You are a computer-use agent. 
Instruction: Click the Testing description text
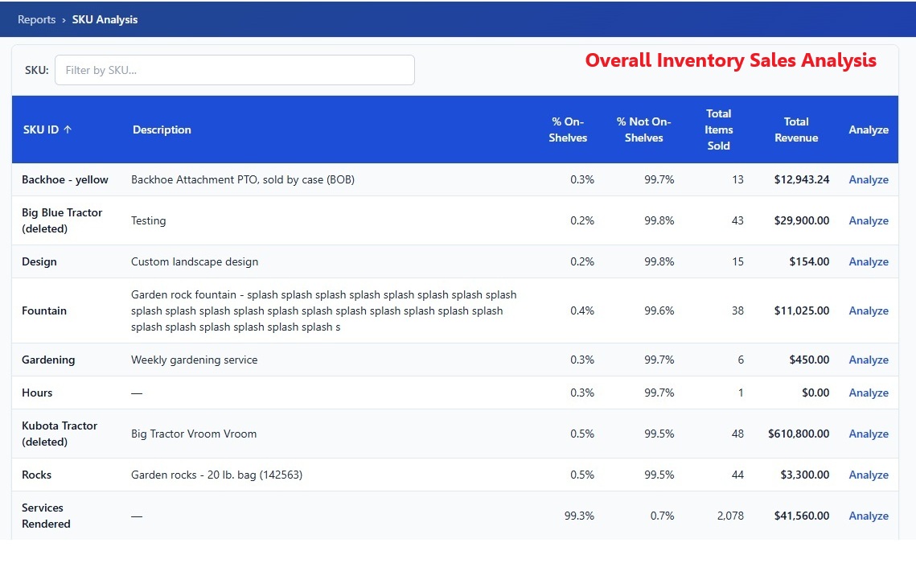pos(149,220)
